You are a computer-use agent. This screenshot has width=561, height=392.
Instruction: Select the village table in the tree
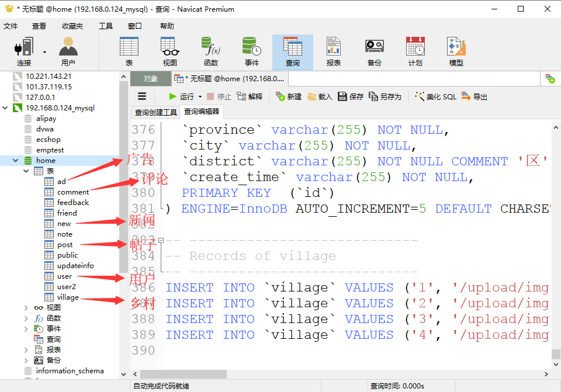coord(68,297)
